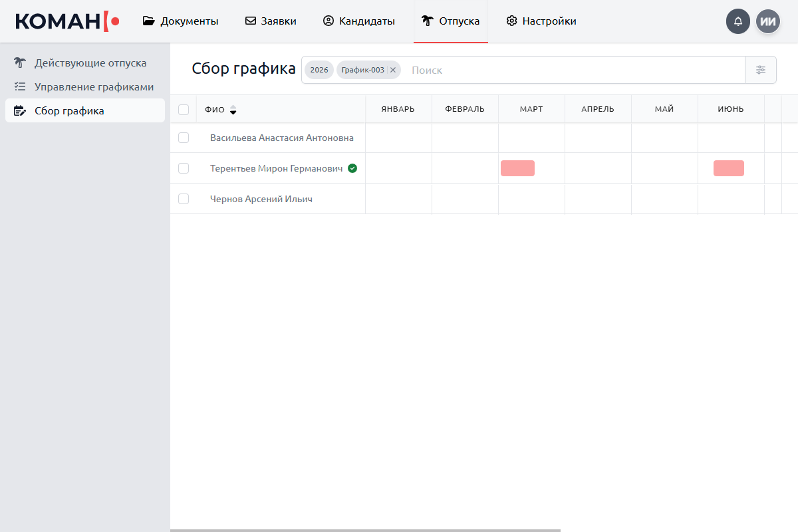Sort the table by ФИО column arrows
Image resolution: width=798 pixels, height=532 pixels.
233,110
